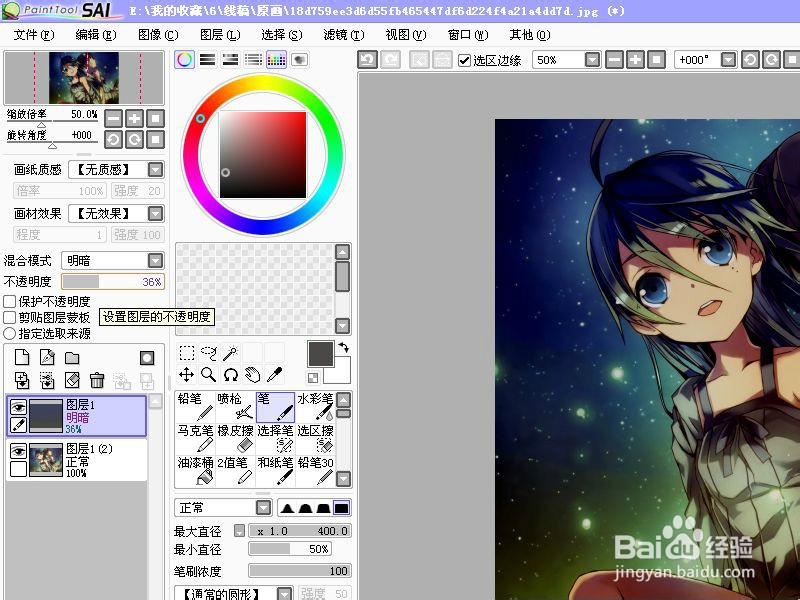
Task: Open the 画纸质感 texture dropdown
Action: point(155,169)
